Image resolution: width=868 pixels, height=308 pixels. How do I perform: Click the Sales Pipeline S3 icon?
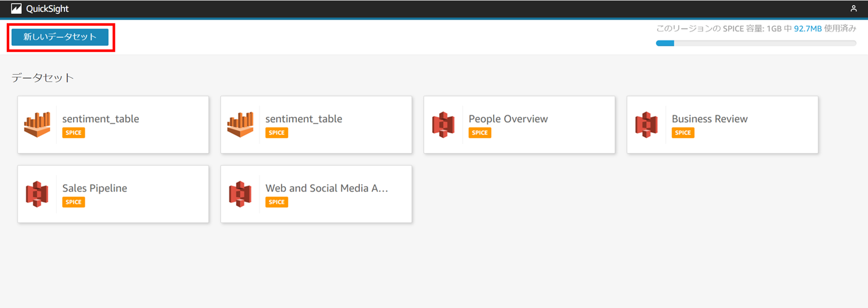point(37,194)
